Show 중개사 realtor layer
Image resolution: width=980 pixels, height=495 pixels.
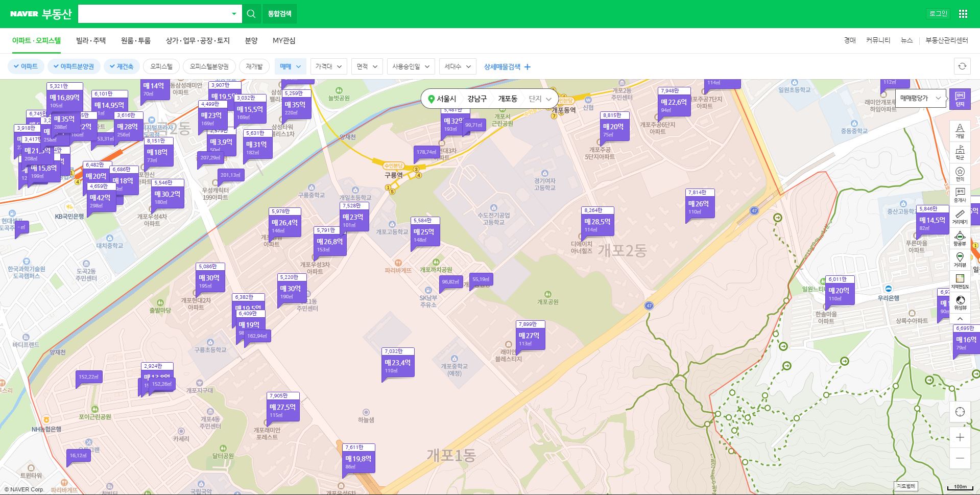pyautogui.click(x=960, y=195)
